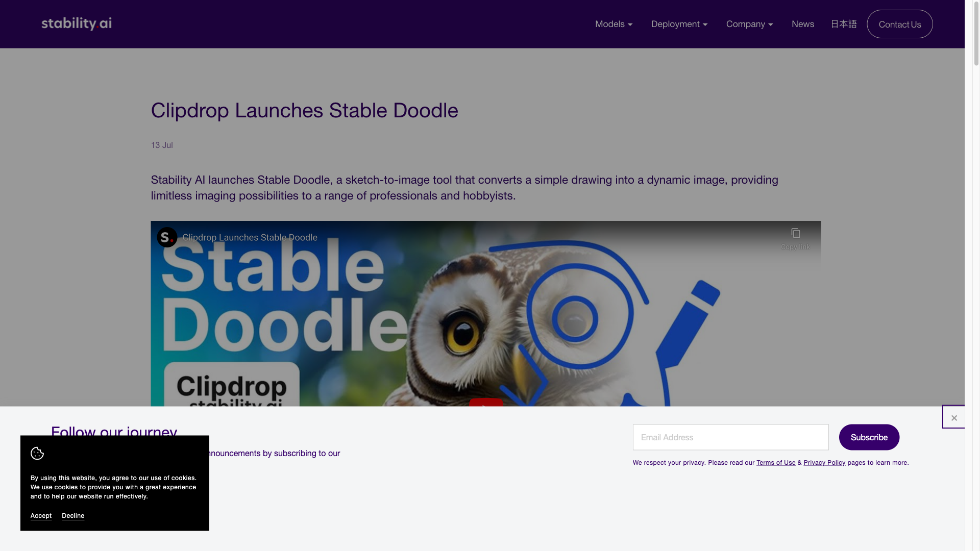Go to the News page

click(x=802, y=24)
